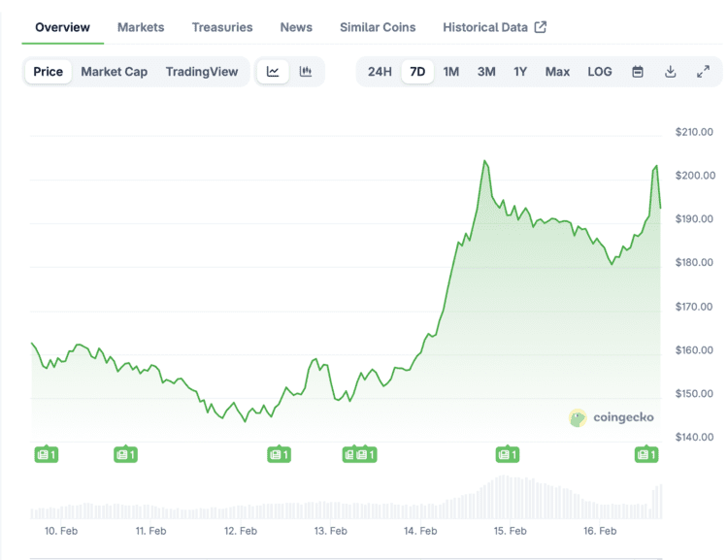728x560 pixels.
Task: Switch chart to TradingView
Action: [x=202, y=72]
